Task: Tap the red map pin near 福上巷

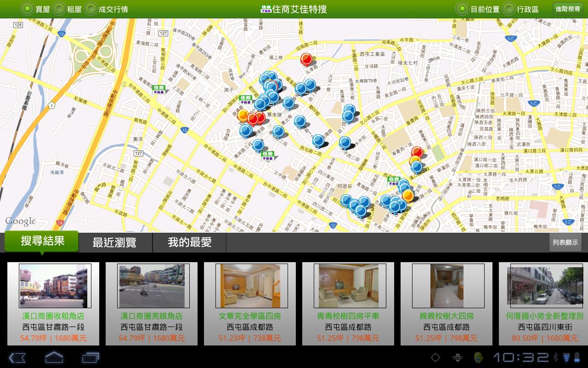Action: (x=306, y=59)
